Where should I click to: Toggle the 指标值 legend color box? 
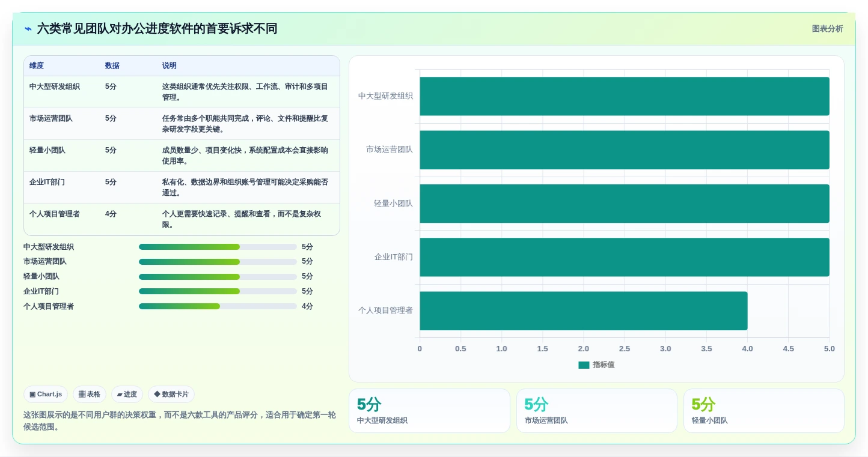(x=584, y=365)
